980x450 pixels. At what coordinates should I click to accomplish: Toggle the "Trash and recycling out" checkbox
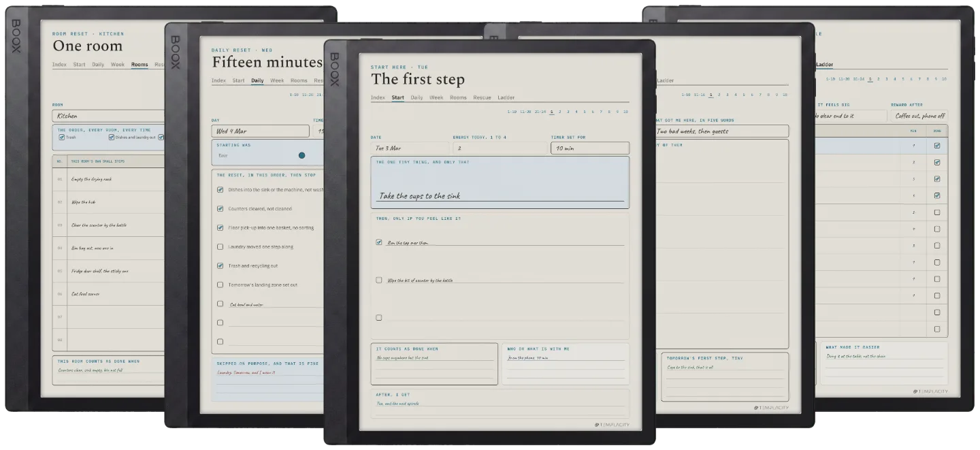(x=220, y=266)
